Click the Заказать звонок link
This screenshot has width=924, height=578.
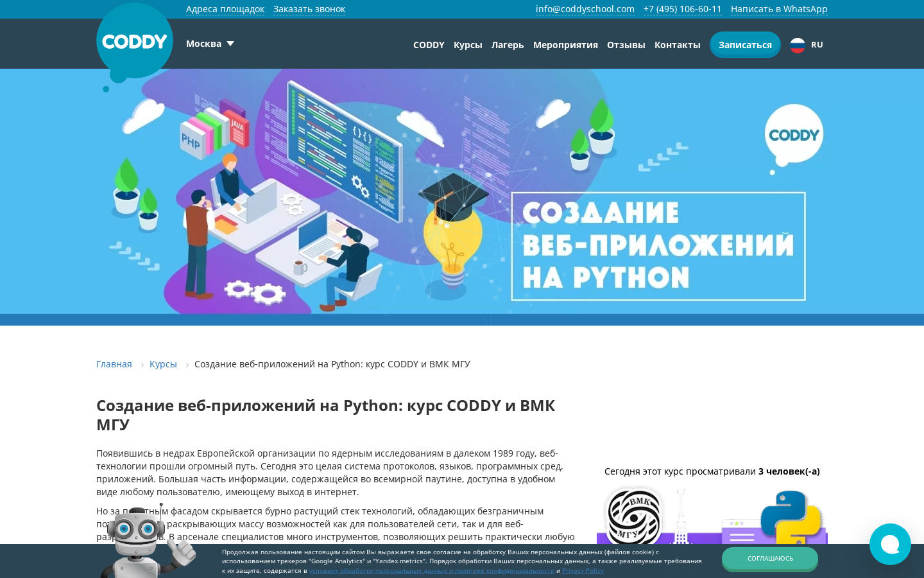(309, 9)
